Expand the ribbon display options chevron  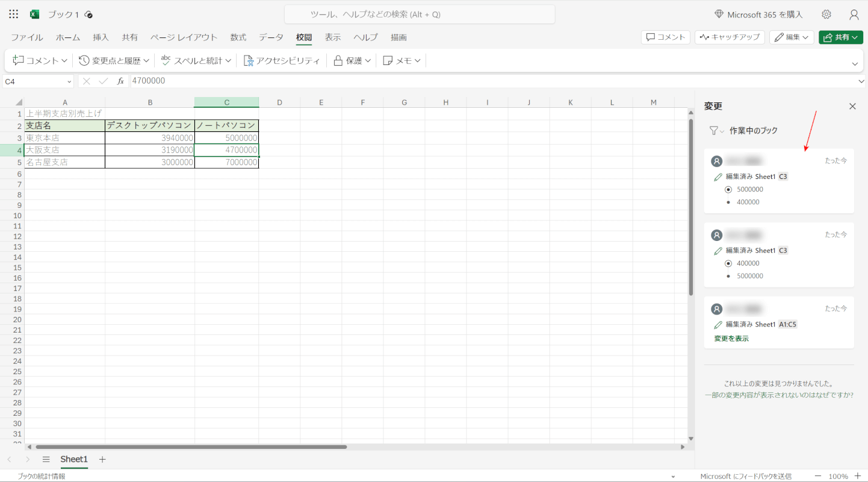click(855, 64)
